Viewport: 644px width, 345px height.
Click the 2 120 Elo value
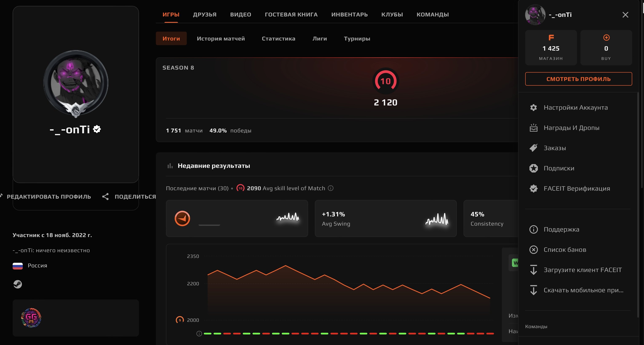[386, 102]
